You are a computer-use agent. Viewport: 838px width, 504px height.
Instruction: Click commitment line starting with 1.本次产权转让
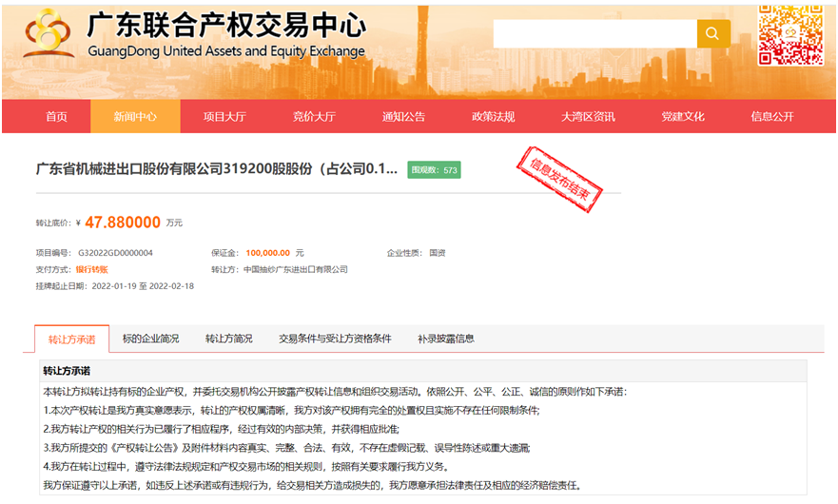point(291,411)
